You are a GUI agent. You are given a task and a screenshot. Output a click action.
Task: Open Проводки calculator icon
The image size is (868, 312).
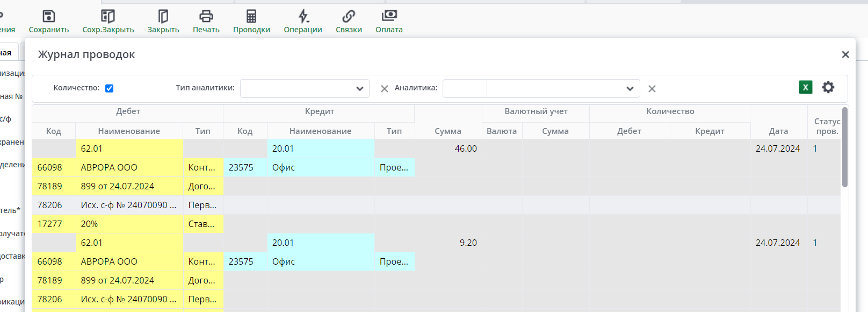click(251, 16)
